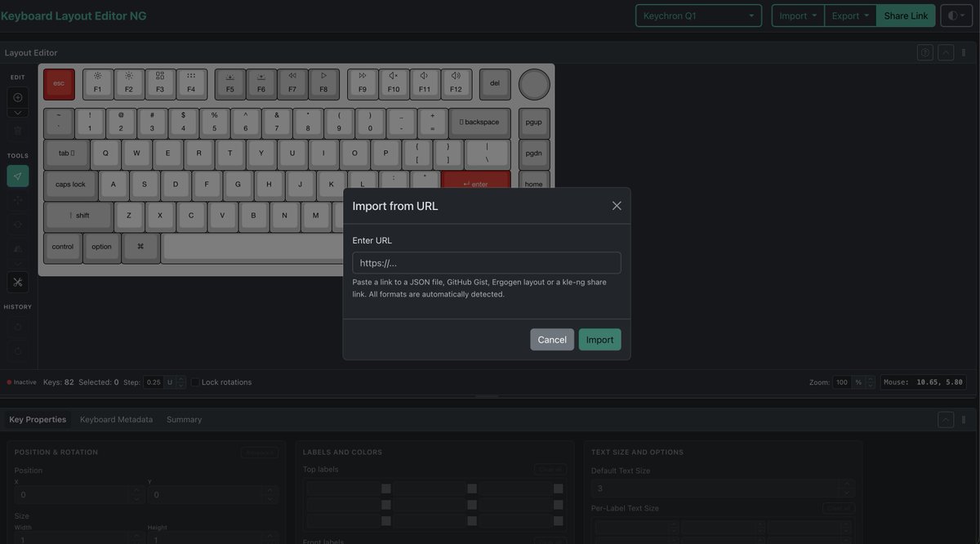
Task: Select the pointer tool in the Tools section
Action: [x=17, y=175]
